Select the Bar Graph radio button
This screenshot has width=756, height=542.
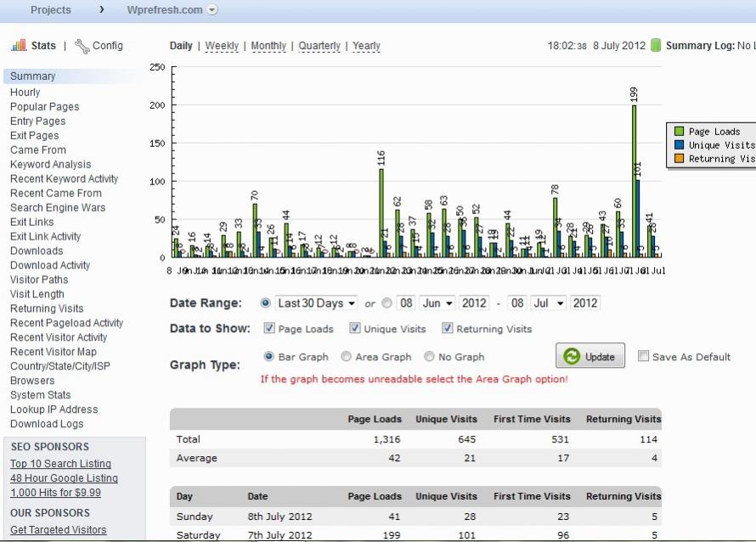pyautogui.click(x=269, y=356)
